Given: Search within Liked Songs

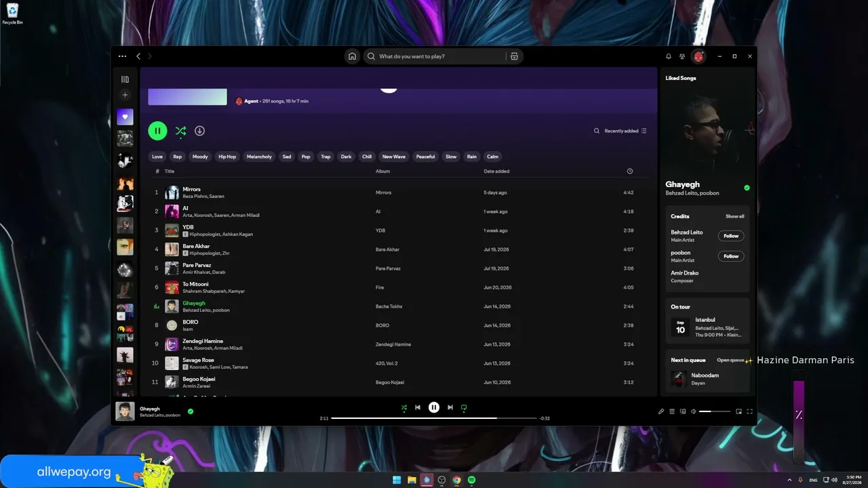Looking at the screenshot, I should click(597, 131).
